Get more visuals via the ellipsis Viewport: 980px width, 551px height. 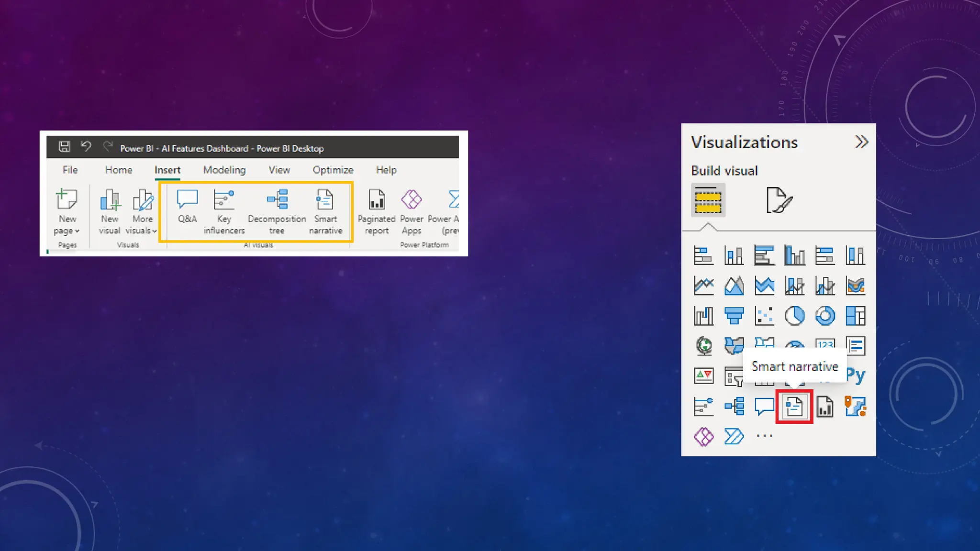click(764, 436)
